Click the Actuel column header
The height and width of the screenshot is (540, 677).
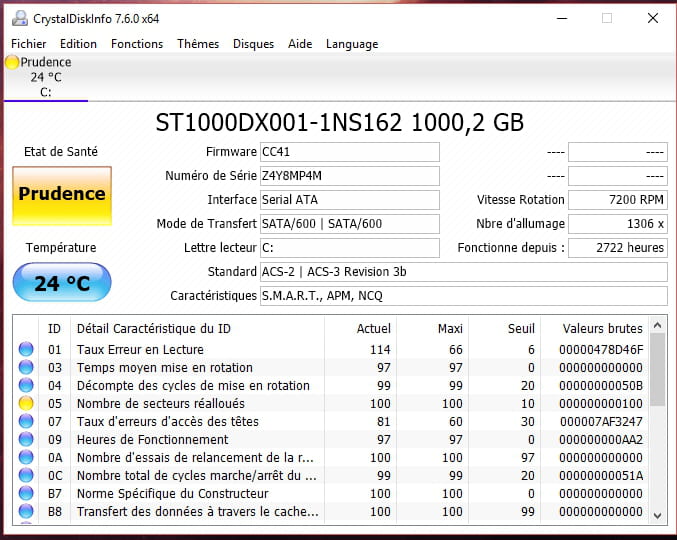tap(361, 329)
